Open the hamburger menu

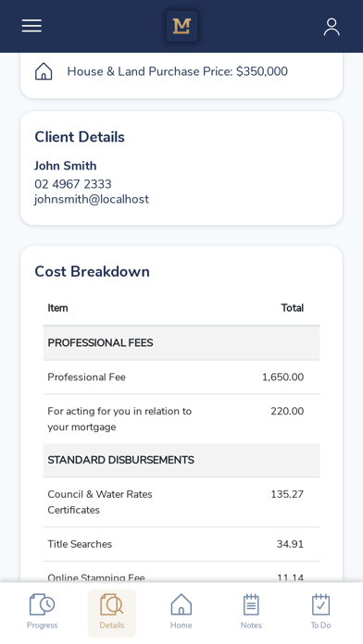[x=31, y=26]
